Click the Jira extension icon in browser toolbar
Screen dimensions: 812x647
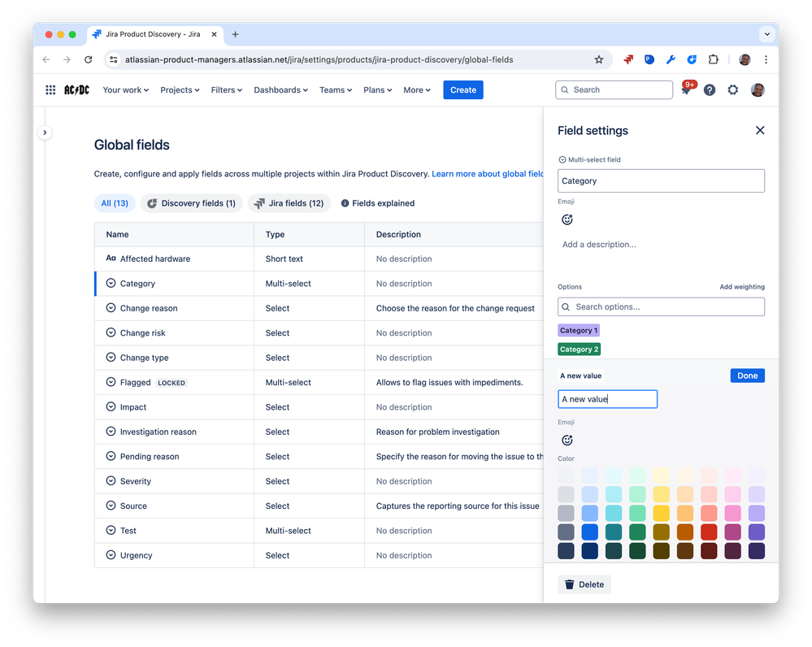[x=628, y=59]
